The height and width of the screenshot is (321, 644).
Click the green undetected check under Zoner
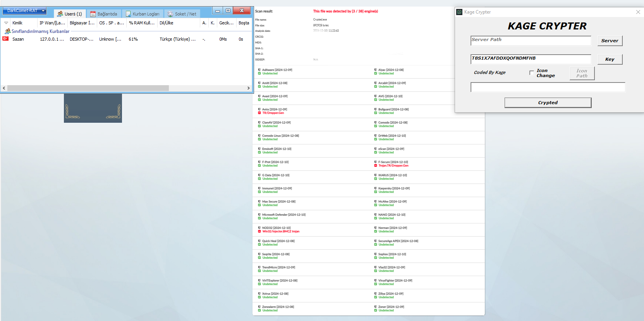tap(376, 311)
